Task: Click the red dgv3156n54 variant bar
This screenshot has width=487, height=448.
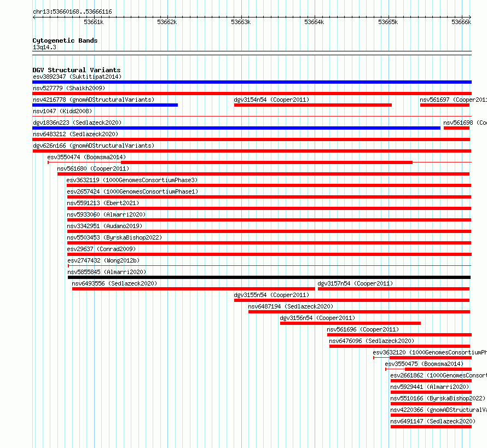Action: pos(350,323)
